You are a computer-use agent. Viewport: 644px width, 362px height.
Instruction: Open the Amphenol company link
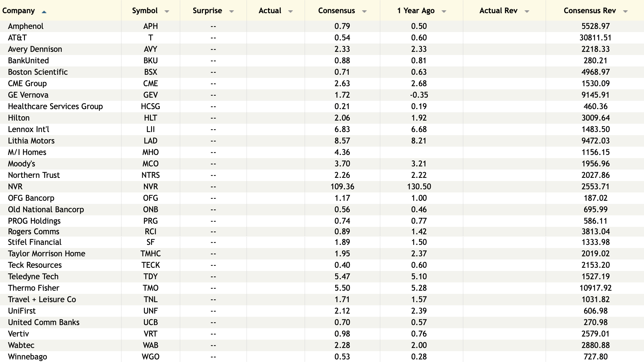pos(26,26)
